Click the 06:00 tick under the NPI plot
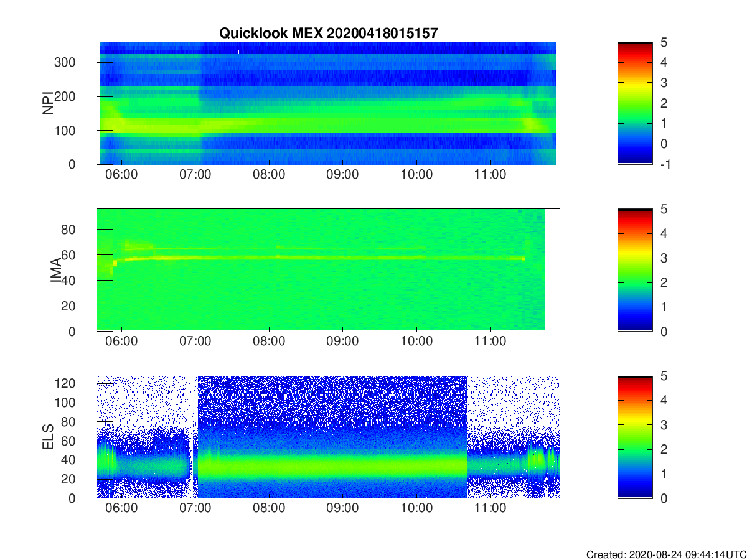Image resolution: width=747 pixels, height=560 pixels. (121, 175)
